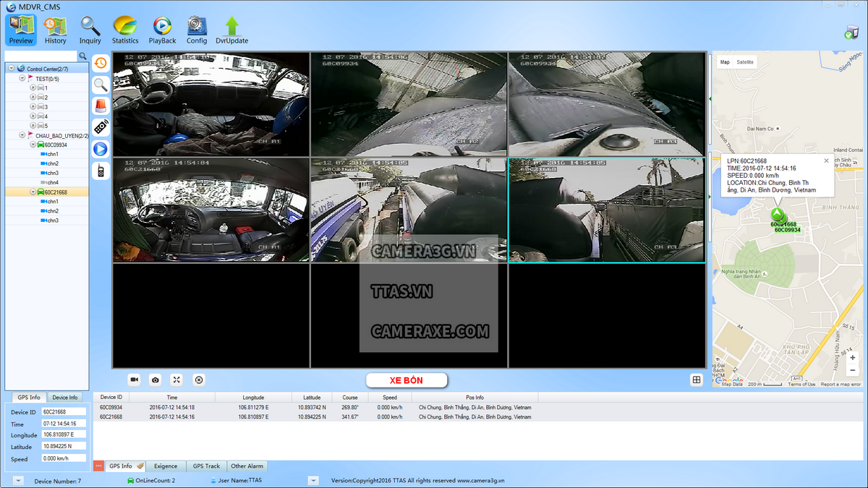
Task: Toggle fullscreen video view icon
Action: tap(176, 380)
